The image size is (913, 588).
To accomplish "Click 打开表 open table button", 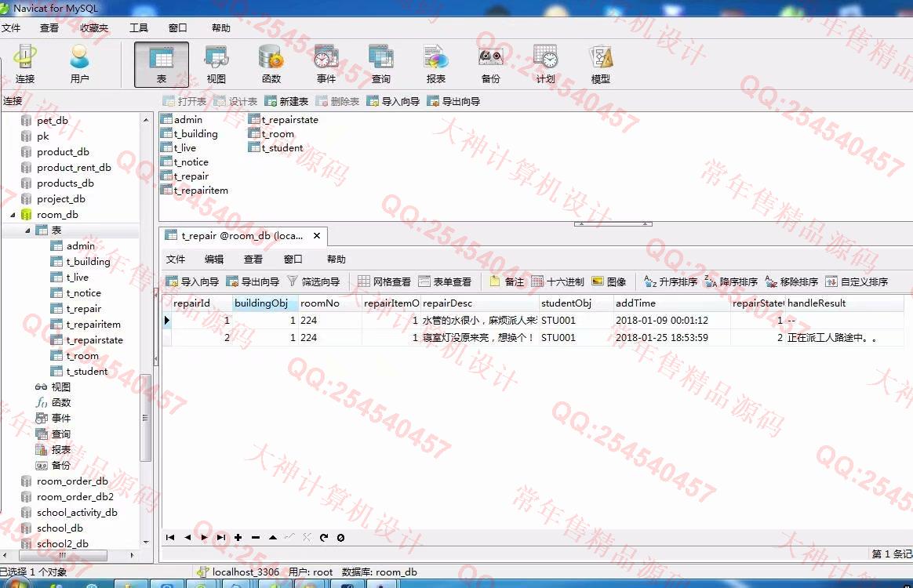I will click(184, 101).
